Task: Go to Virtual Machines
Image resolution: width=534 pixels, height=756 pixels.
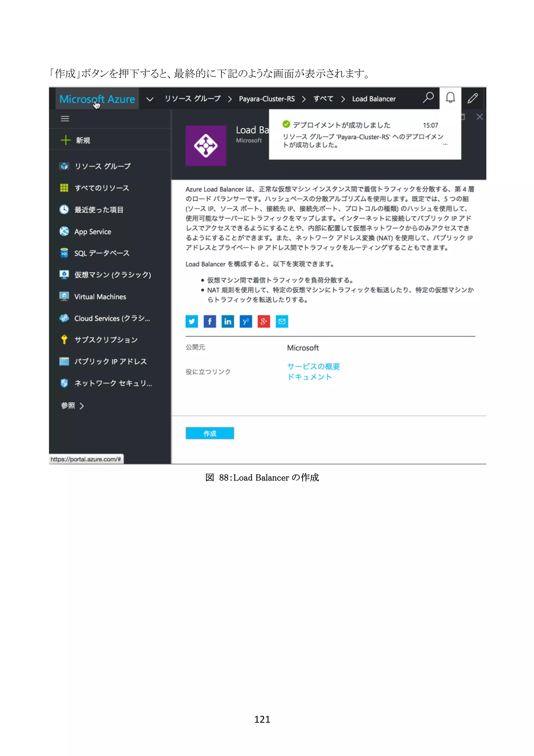Action: 100,297
